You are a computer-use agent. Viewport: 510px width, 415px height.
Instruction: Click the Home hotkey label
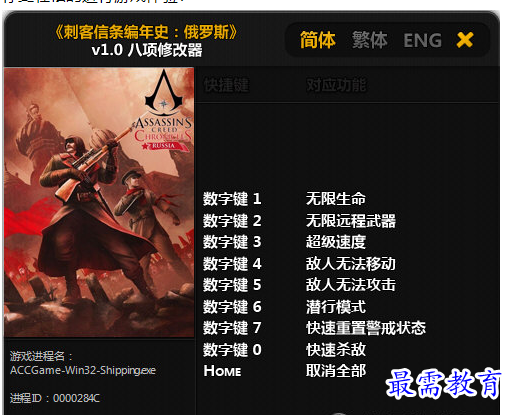(222, 371)
